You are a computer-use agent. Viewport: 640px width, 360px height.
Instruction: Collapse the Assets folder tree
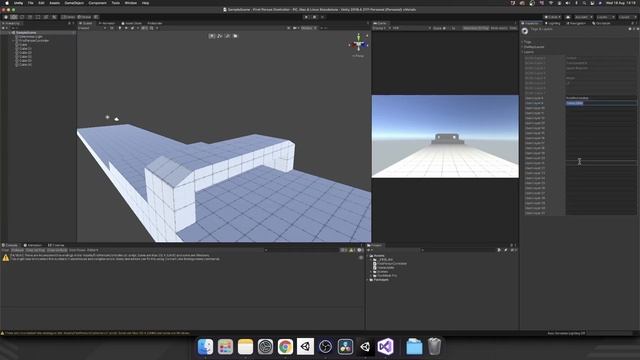(x=368, y=256)
